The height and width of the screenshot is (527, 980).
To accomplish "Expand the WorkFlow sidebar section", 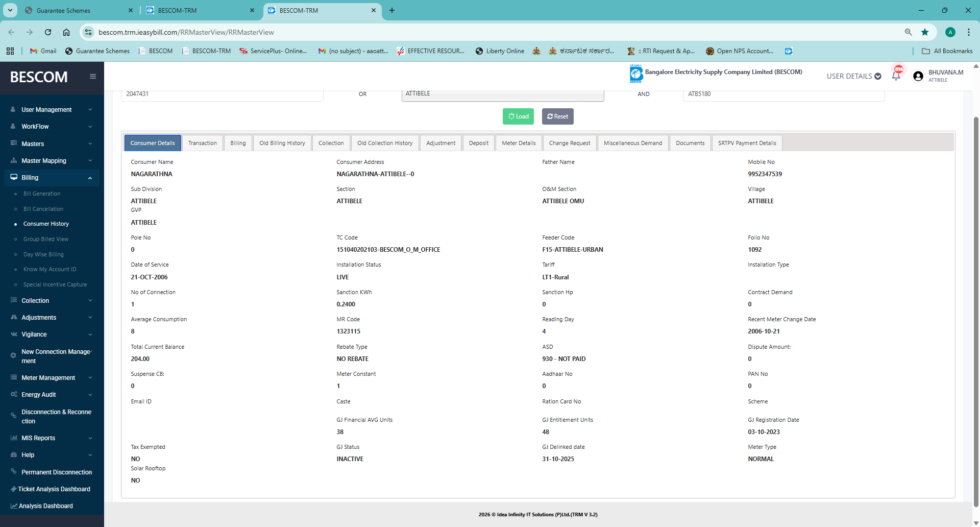I will (52, 127).
